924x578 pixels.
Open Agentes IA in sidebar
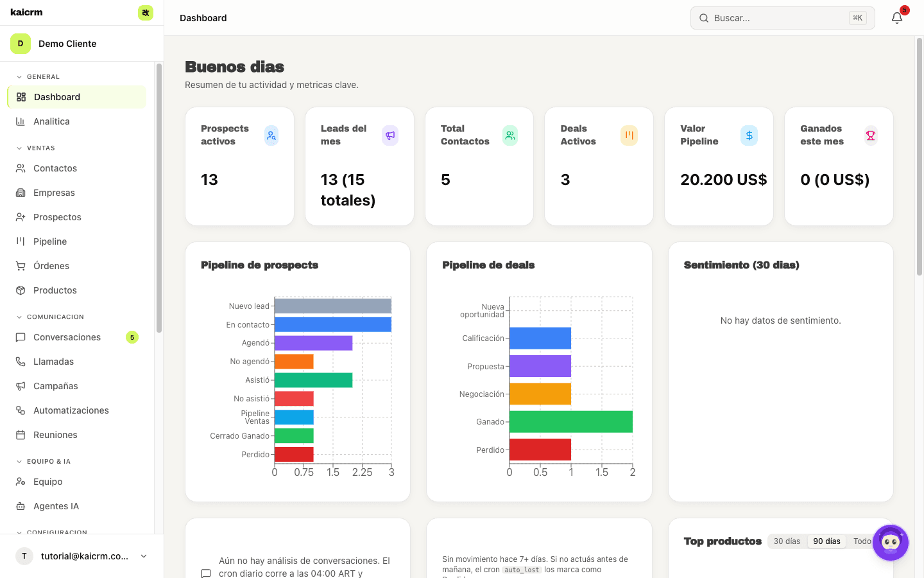[77, 506]
